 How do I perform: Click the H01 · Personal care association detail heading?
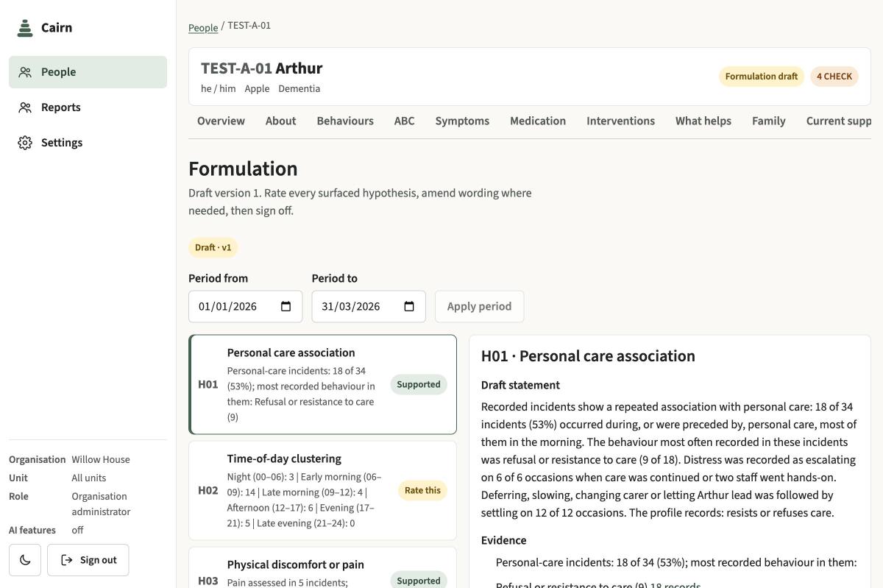coord(588,356)
